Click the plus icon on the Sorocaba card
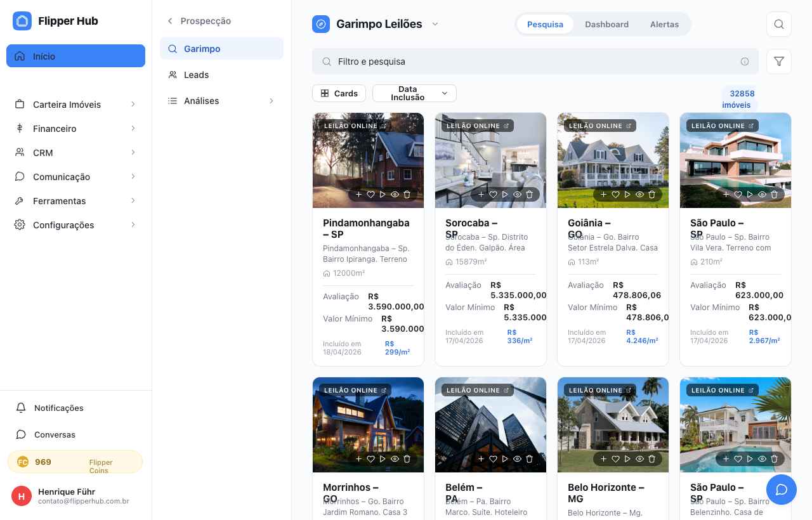The width and height of the screenshot is (812, 520). point(481,194)
